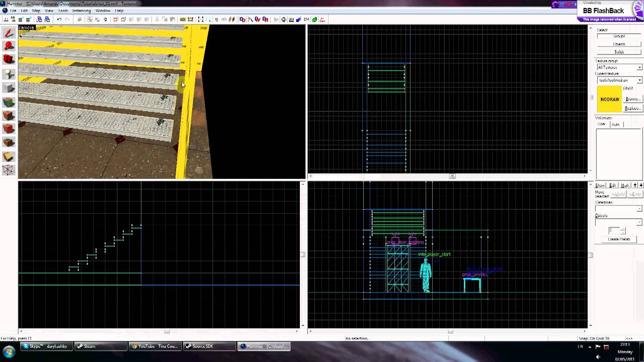Open the File menu
644x362 pixels.
coord(13,11)
